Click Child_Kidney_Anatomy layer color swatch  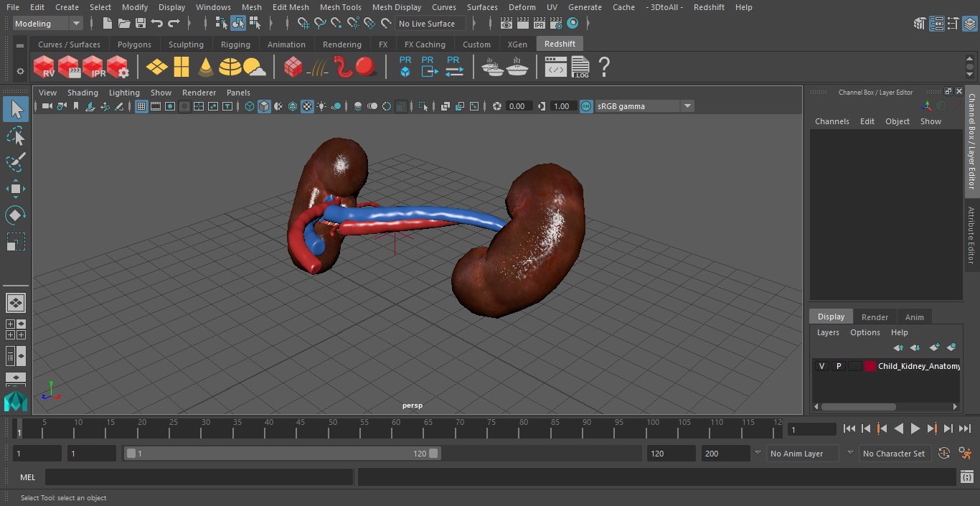870,366
